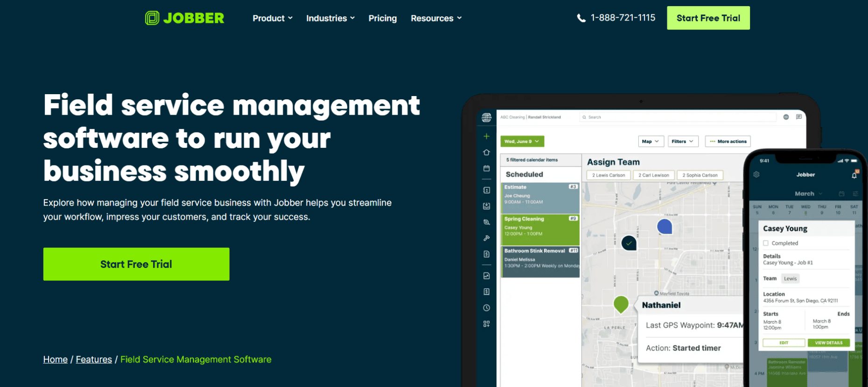Click the 'Scheduled' heading in tablet list
Screen dimensions: 868x387
(525, 174)
